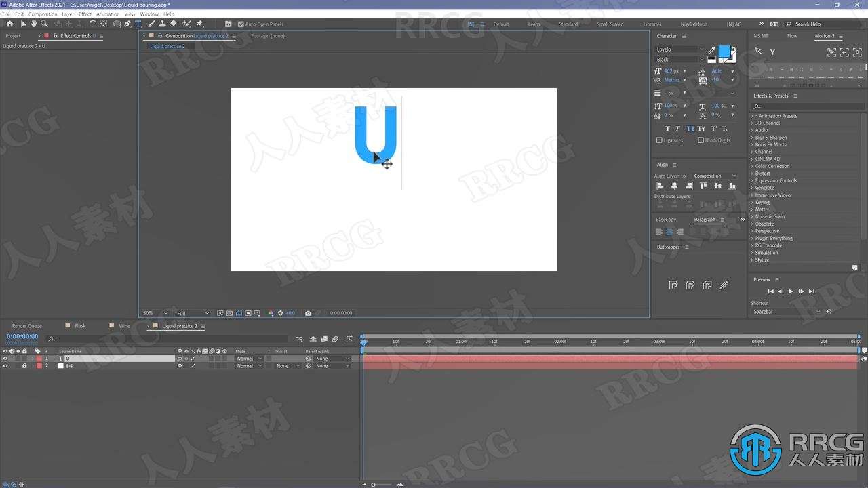Select the Ellipse shape tool
This screenshot has height=488, width=868.
[x=117, y=24]
